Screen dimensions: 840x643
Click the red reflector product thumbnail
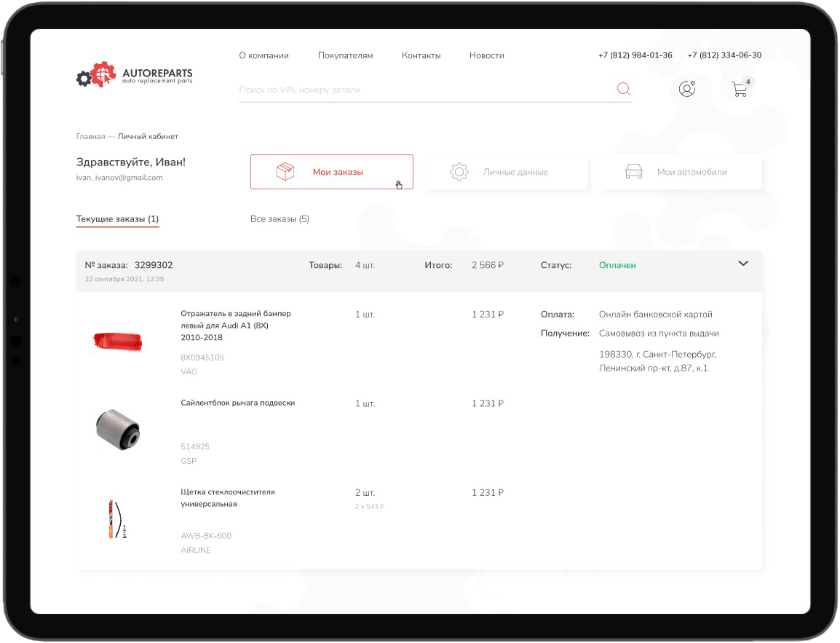click(118, 342)
